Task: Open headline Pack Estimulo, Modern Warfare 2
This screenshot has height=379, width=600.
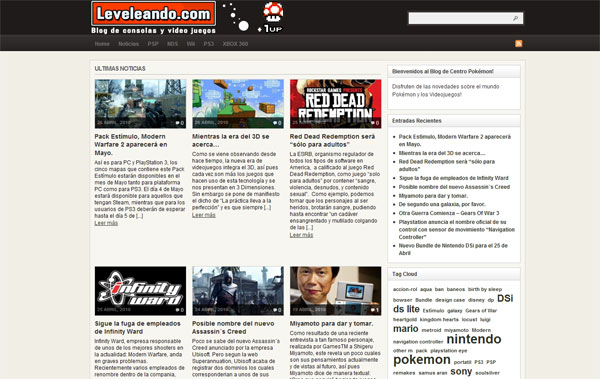Action: click(x=131, y=144)
